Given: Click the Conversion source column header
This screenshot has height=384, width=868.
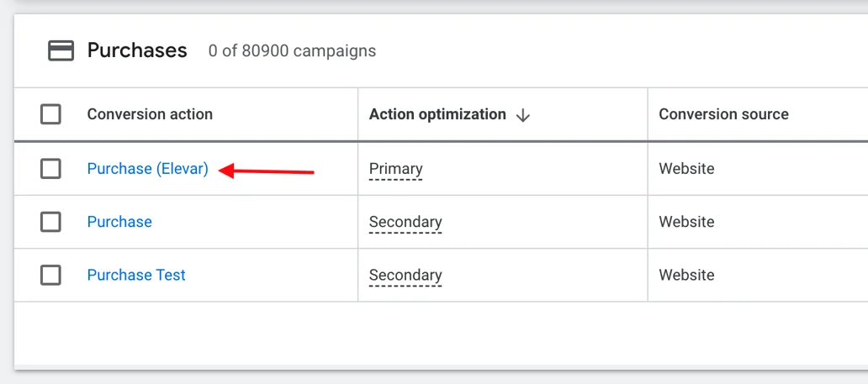Looking at the screenshot, I should tap(723, 114).
